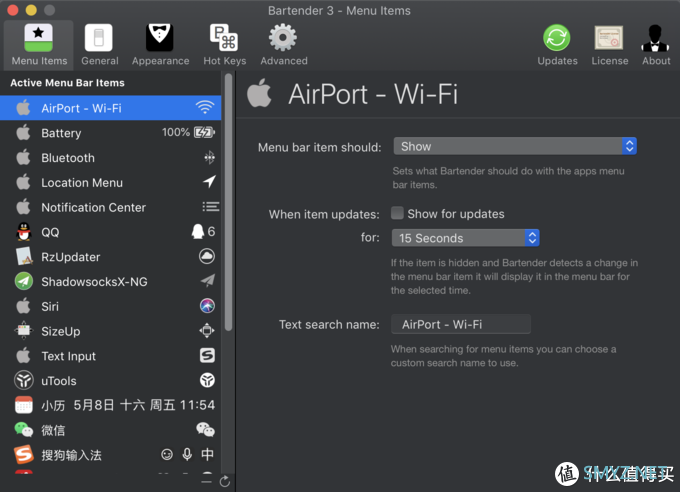Click the Notification Center list icon
Viewport: 680px width, 492px height.
coord(211,207)
